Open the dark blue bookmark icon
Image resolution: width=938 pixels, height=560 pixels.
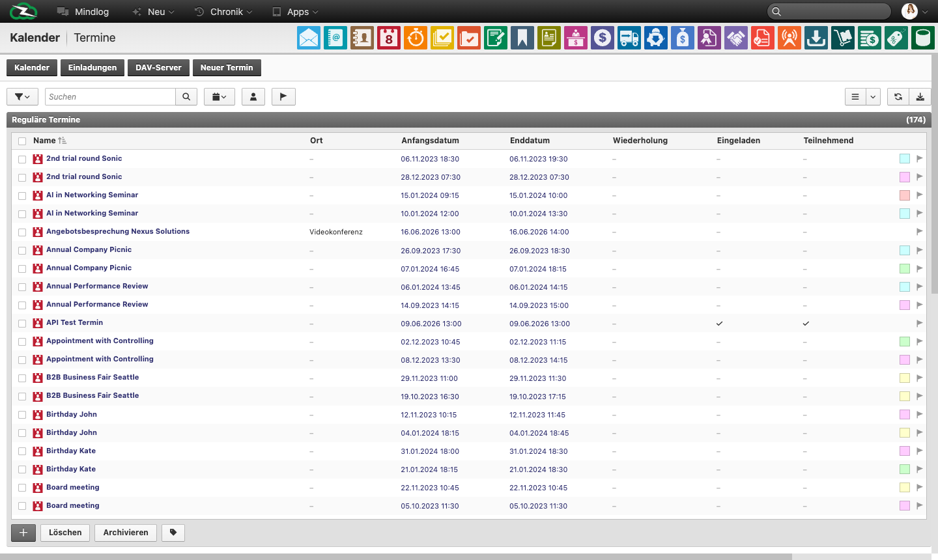[x=522, y=38]
